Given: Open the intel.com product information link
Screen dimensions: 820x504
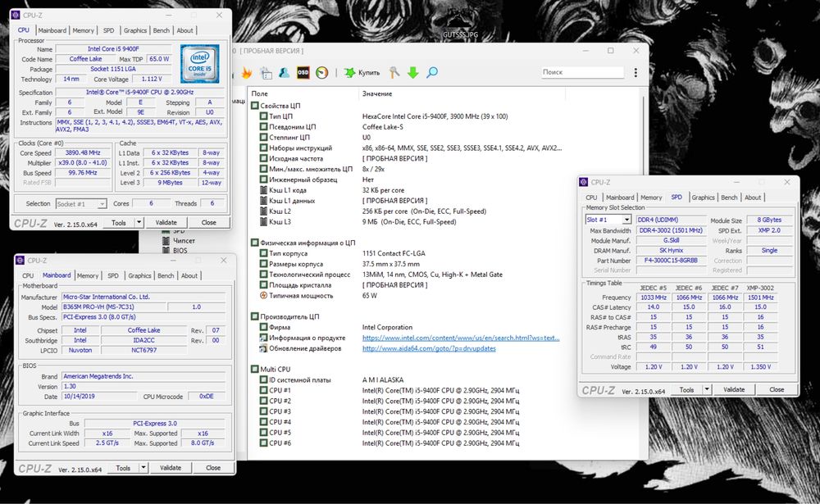Looking at the screenshot, I should (x=460, y=337).
